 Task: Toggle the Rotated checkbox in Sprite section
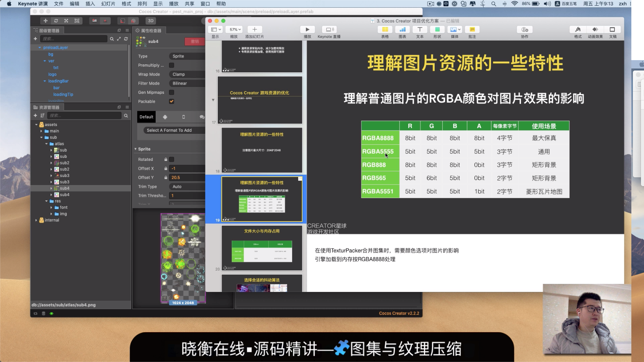(x=172, y=159)
